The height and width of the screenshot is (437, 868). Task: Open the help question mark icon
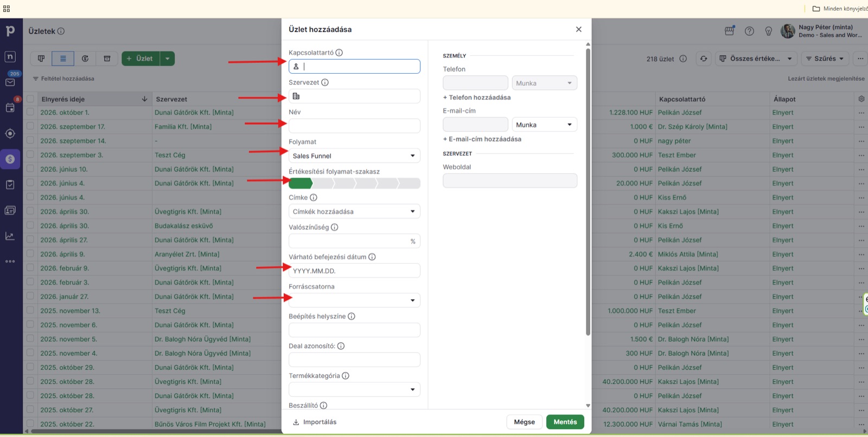[x=749, y=31]
